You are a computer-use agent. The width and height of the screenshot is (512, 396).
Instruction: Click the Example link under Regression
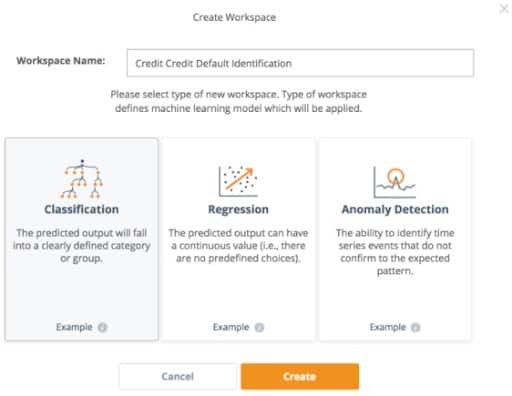pyautogui.click(x=231, y=327)
